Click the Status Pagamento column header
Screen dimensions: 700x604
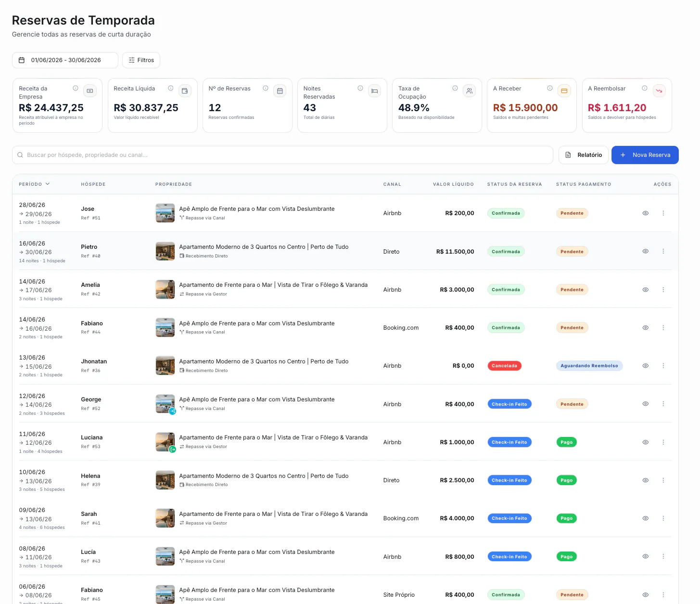click(x=584, y=184)
